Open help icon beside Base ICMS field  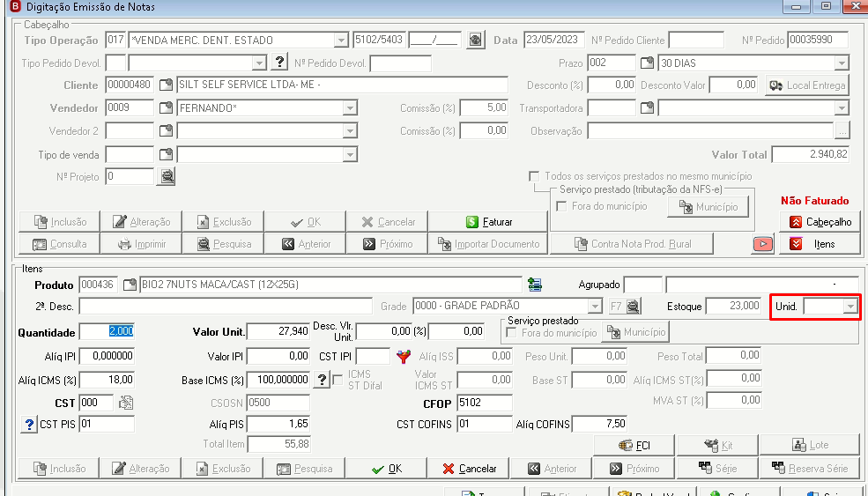(322, 380)
